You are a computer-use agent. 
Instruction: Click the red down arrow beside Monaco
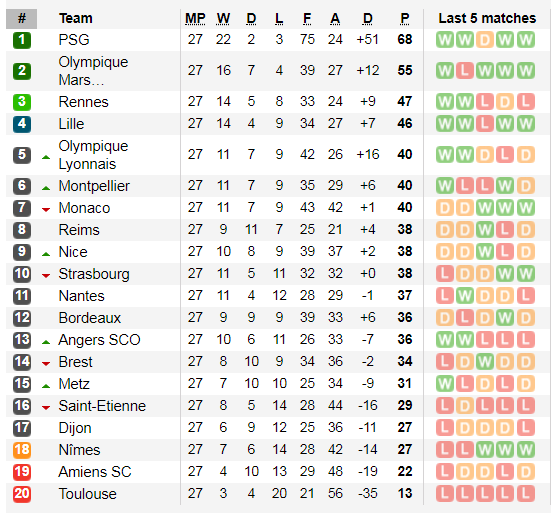pyautogui.click(x=46, y=210)
